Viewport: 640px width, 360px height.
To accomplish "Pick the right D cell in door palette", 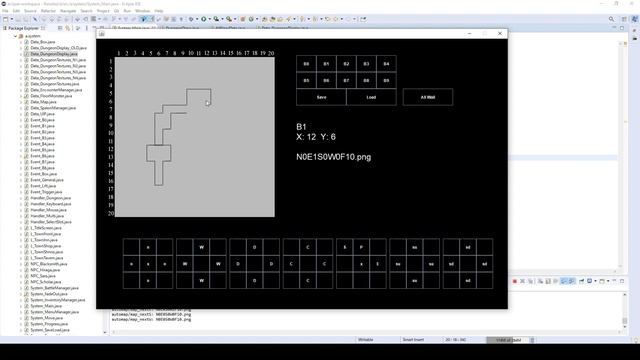I will (271, 264).
